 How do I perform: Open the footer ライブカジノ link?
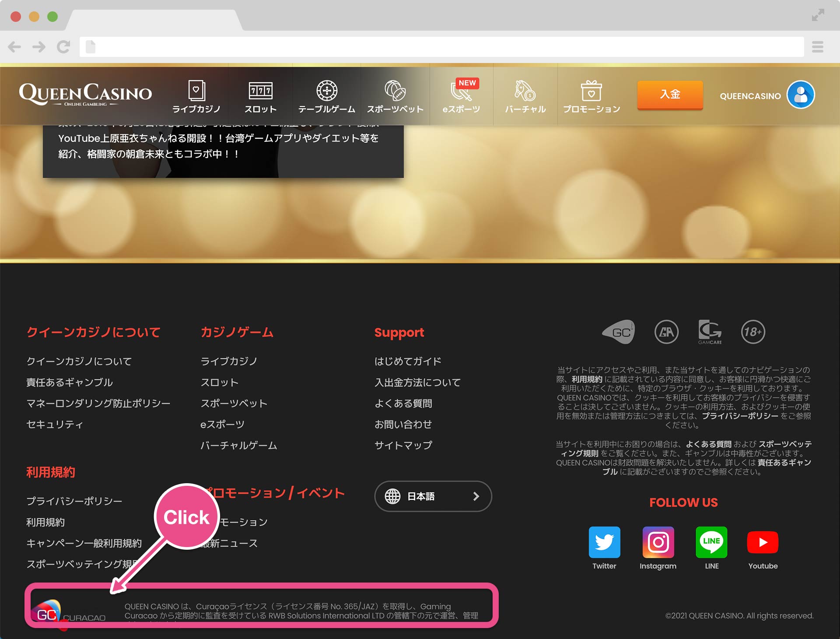click(229, 361)
